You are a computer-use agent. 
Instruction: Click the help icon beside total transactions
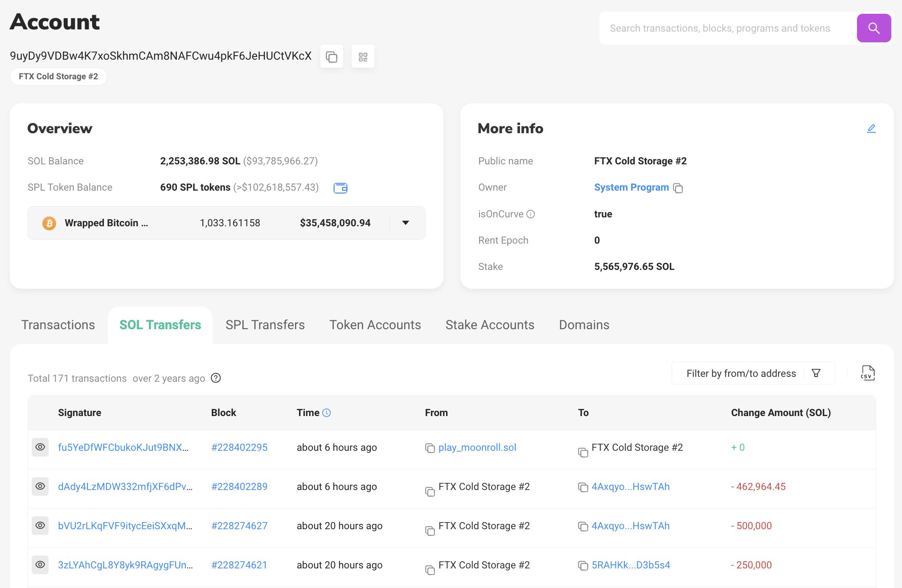point(216,378)
